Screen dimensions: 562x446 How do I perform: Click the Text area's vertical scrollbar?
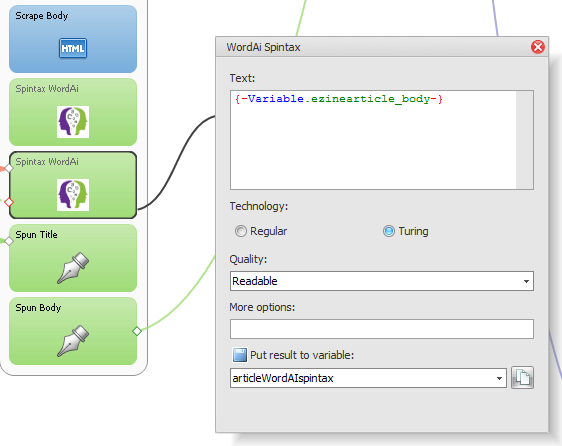click(525, 140)
